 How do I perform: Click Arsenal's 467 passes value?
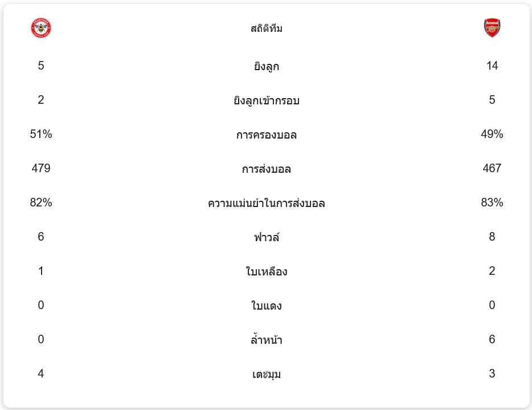click(x=492, y=168)
